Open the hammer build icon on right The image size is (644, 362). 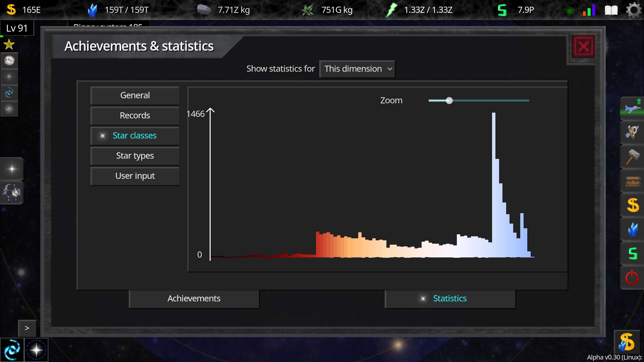coord(632,157)
